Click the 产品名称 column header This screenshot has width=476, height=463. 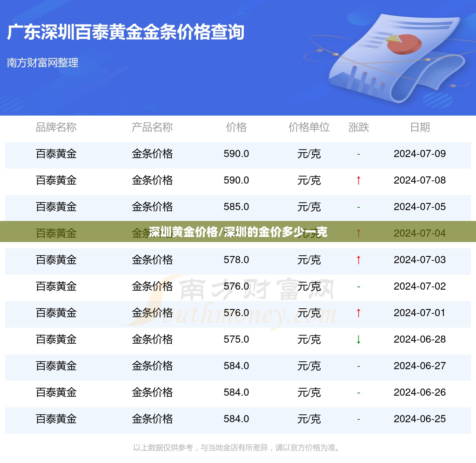point(152,127)
